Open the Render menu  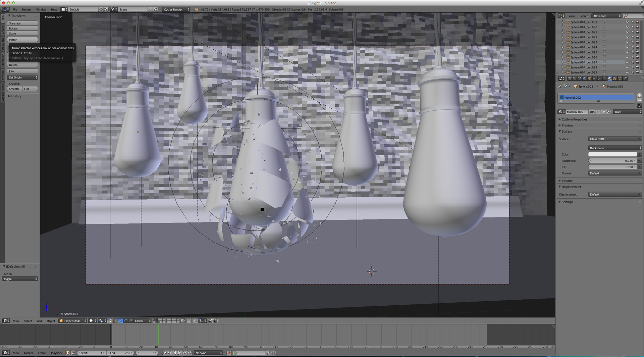[26, 9]
